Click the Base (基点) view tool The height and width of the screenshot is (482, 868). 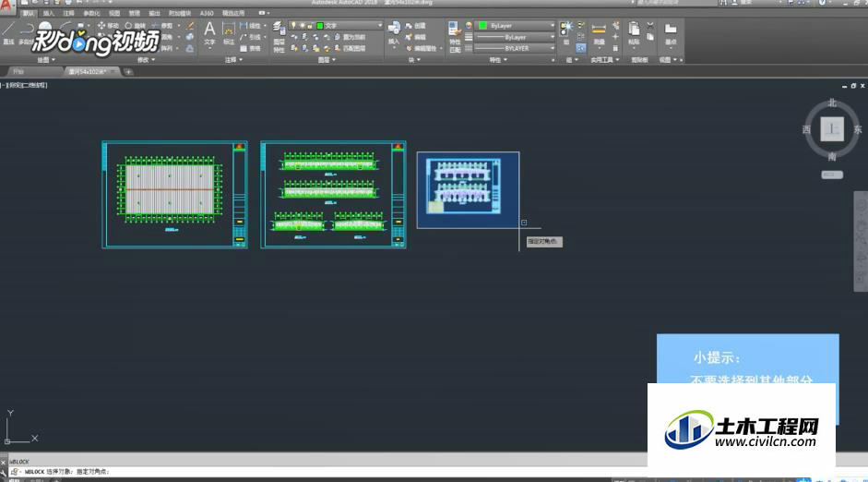[671, 33]
